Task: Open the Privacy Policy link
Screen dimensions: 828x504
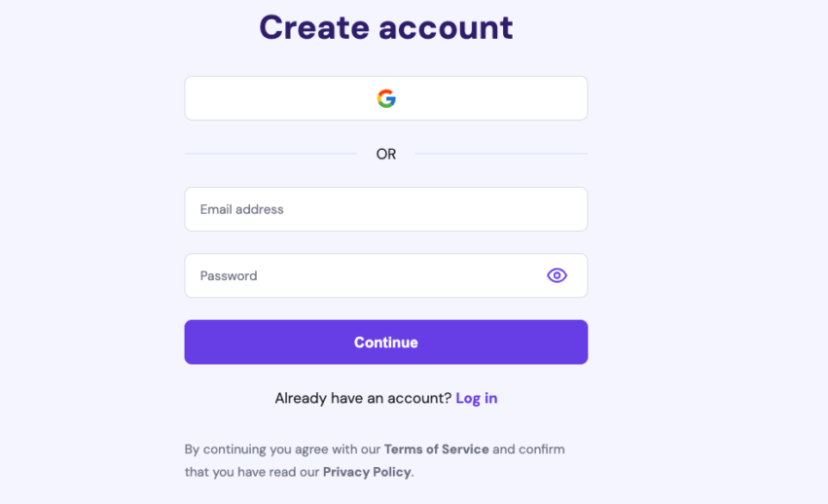Action: click(x=367, y=472)
